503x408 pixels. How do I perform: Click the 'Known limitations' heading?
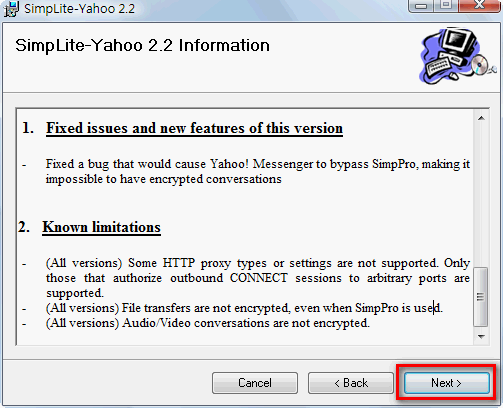click(101, 227)
